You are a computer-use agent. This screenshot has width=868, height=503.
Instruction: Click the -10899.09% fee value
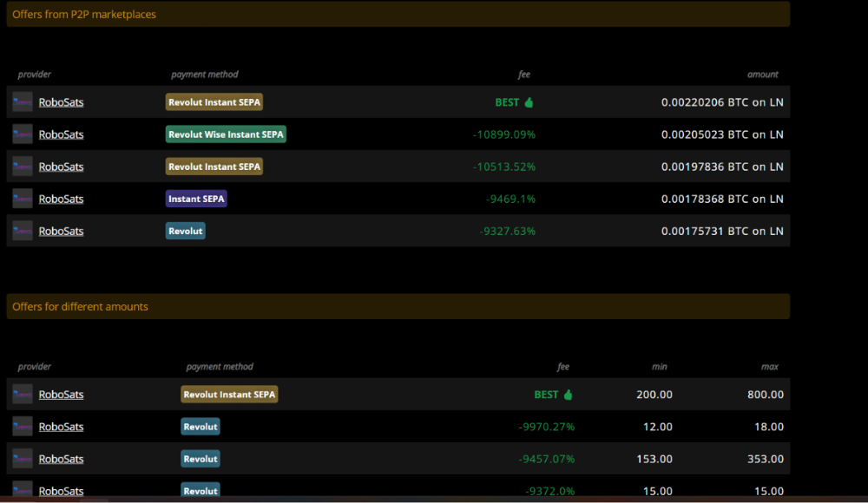click(504, 134)
